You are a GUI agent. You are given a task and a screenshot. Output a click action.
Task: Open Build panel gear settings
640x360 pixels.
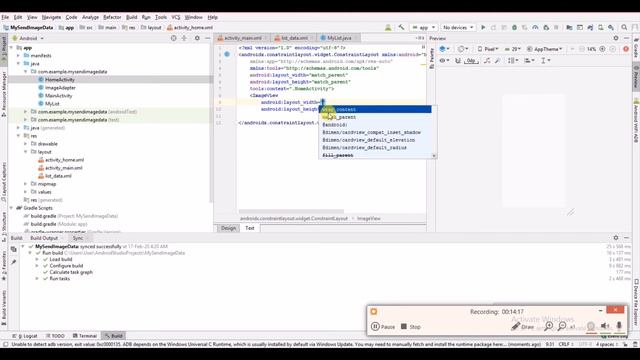click(x=616, y=238)
